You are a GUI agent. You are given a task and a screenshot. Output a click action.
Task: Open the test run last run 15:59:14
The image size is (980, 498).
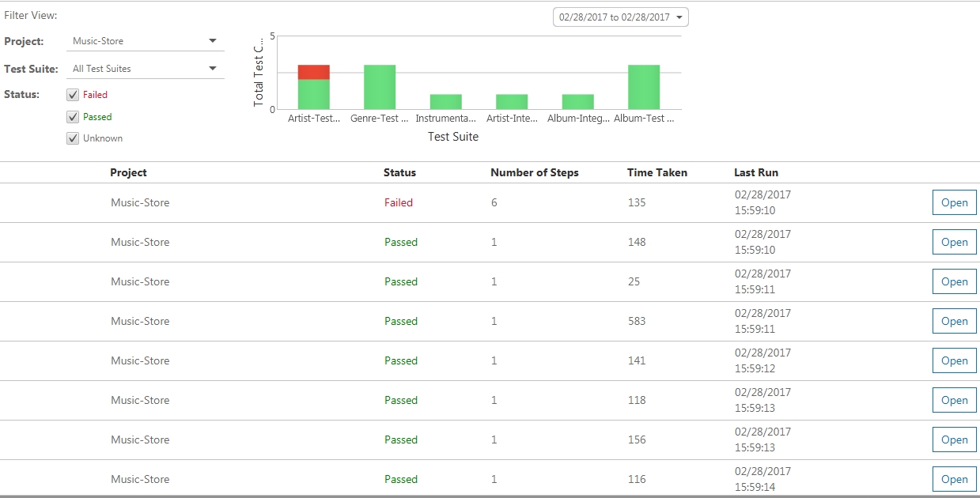point(954,479)
